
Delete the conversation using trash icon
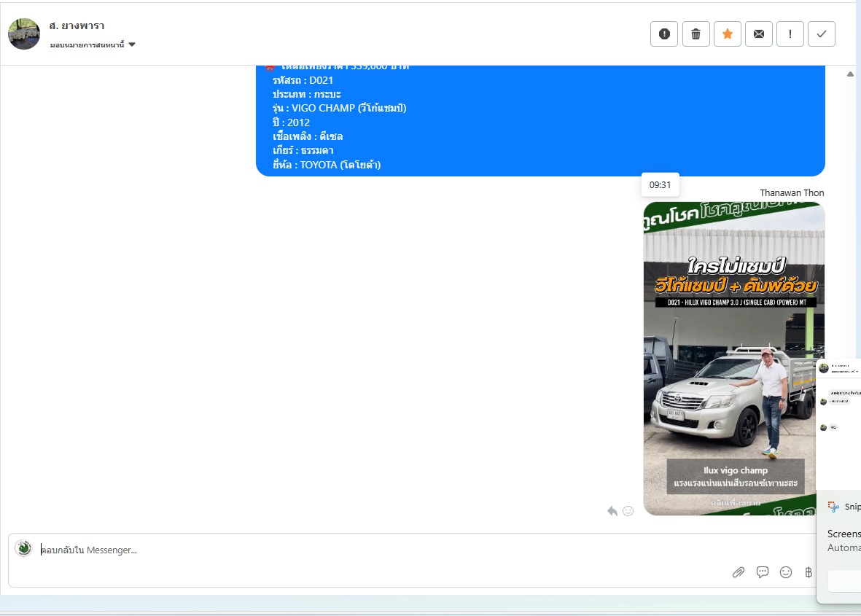(696, 34)
